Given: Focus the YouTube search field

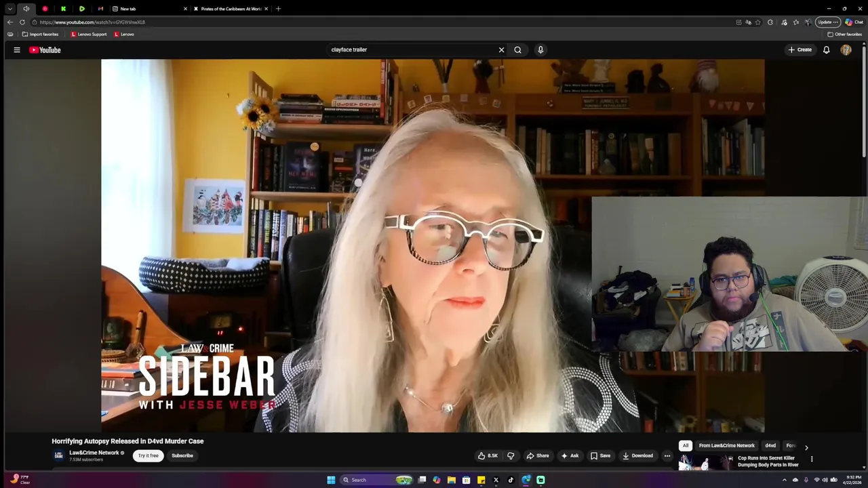Looking at the screenshot, I should coord(411,49).
